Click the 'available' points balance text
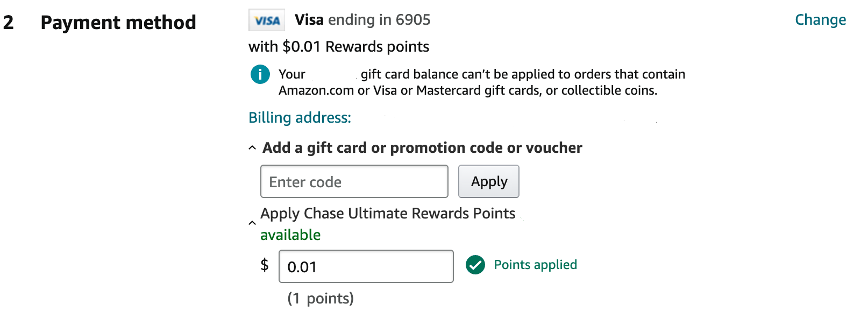 (290, 235)
